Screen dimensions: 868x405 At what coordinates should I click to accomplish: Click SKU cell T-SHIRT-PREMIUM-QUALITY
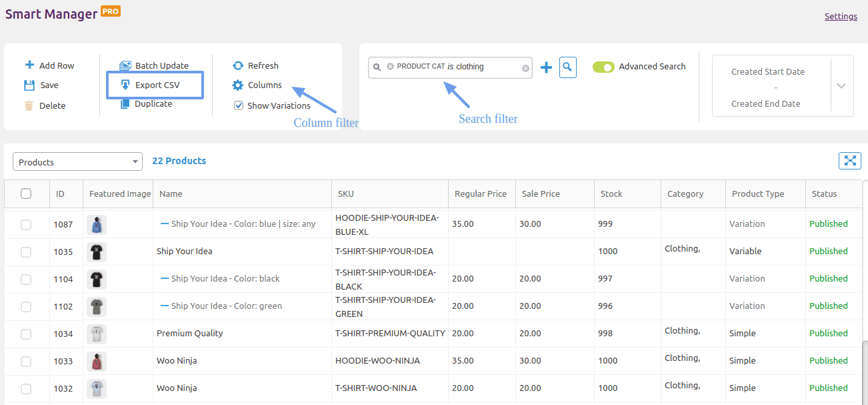pyautogui.click(x=390, y=333)
